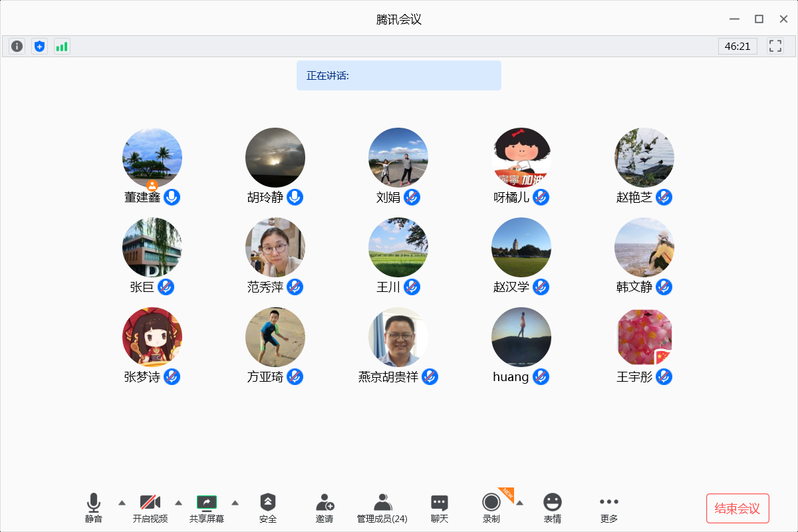Open the Security (安全) toolbar icon
The width and height of the screenshot is (798, 532).
point(267,508)
